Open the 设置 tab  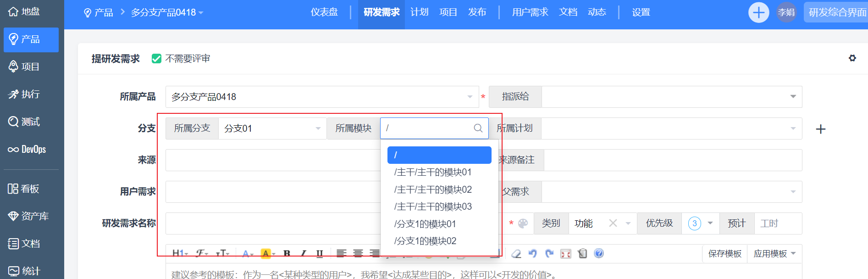point(641,12)
